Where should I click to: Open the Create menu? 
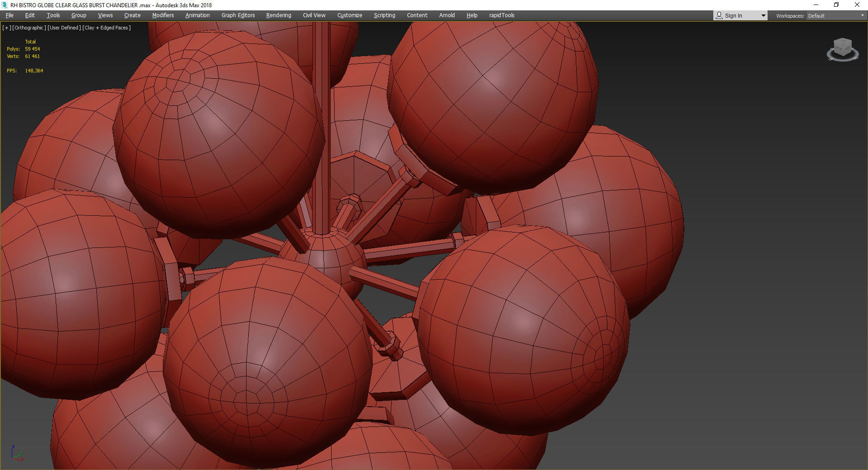pyautogui.click(x=133, y=15)
